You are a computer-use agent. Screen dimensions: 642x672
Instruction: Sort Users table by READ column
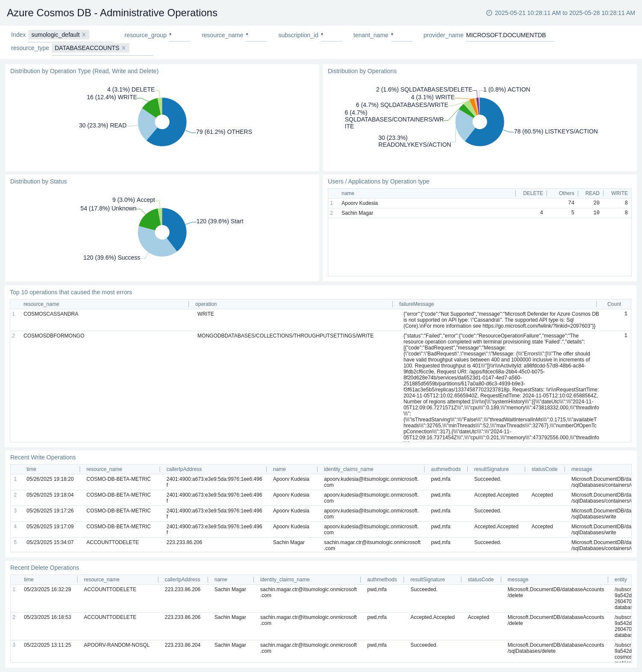[x=592, y=193]
